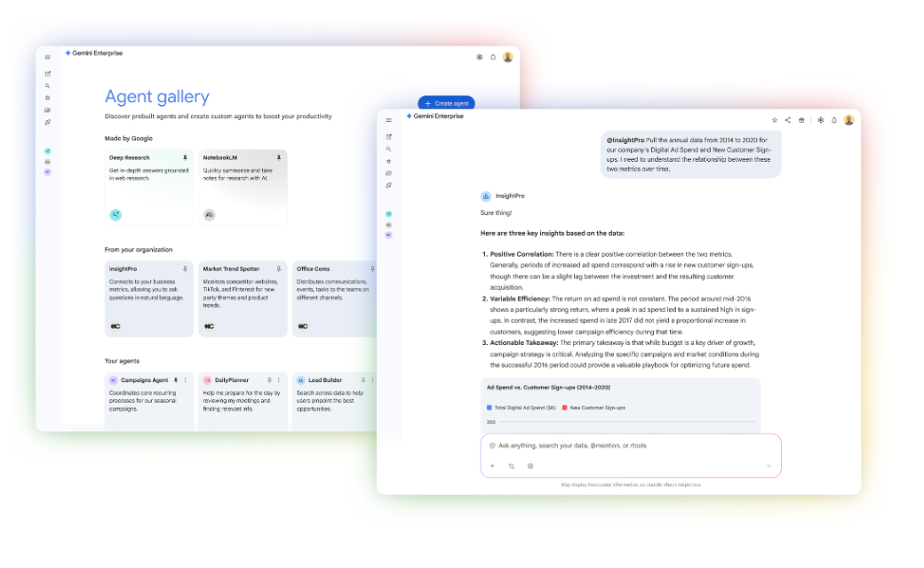Click the new chat icon in chat sidebar
Viewport: 924px width, 568px height.
point(388,136)
